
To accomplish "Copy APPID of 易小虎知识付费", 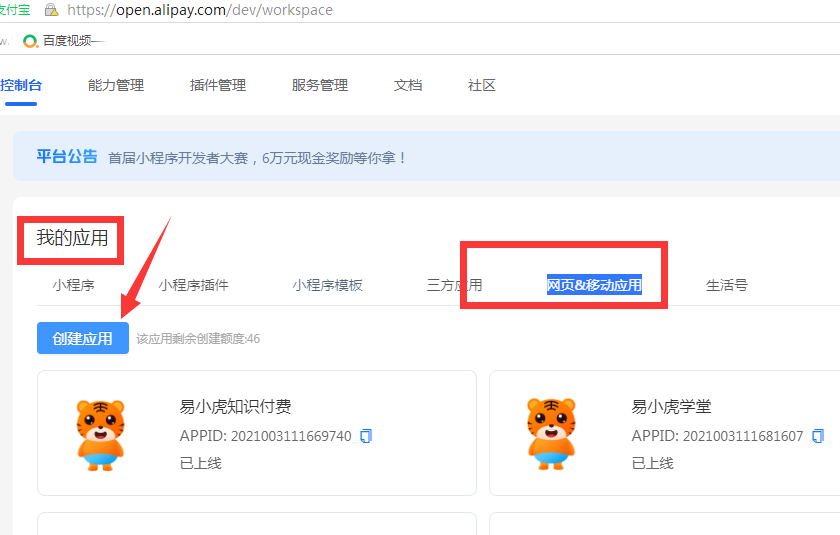I will pos(366,436).
